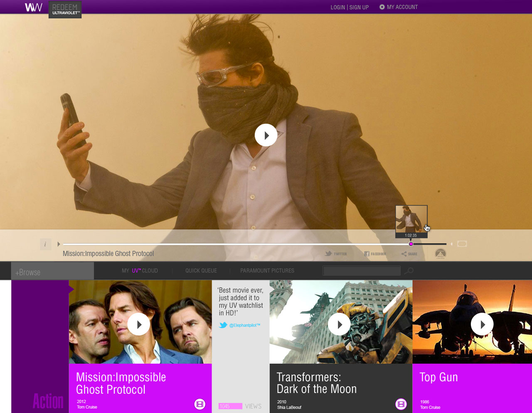Open the @Elephantpilot Twitter handle
Screen dimensions: 532x413
coord(245,325)
